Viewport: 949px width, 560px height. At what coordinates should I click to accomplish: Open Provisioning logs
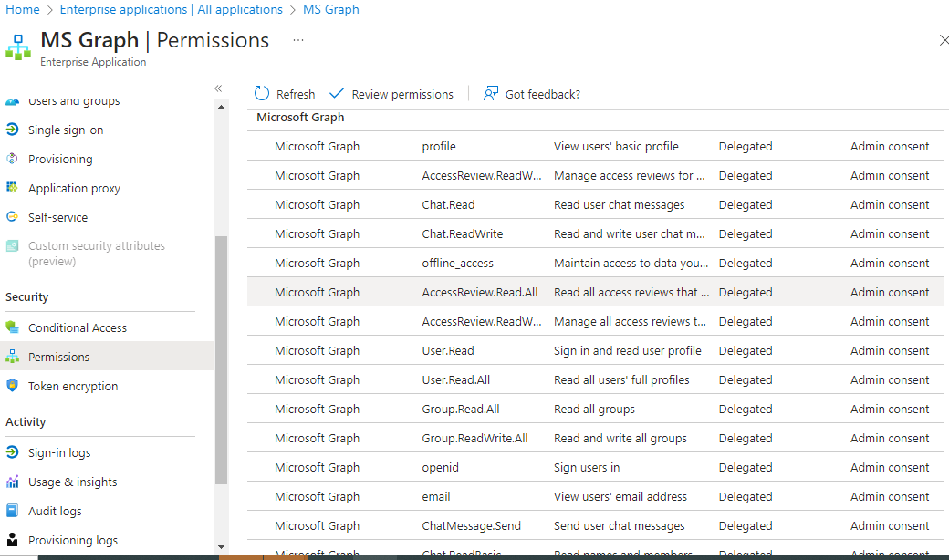coord(73,540)
